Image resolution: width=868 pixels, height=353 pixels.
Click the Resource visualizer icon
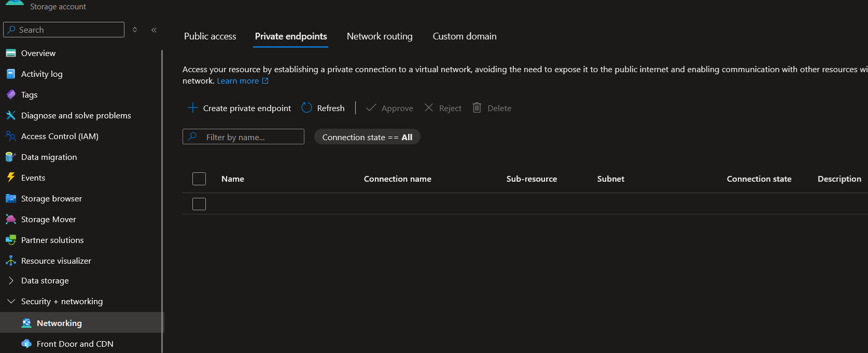(x=11, y=261)
